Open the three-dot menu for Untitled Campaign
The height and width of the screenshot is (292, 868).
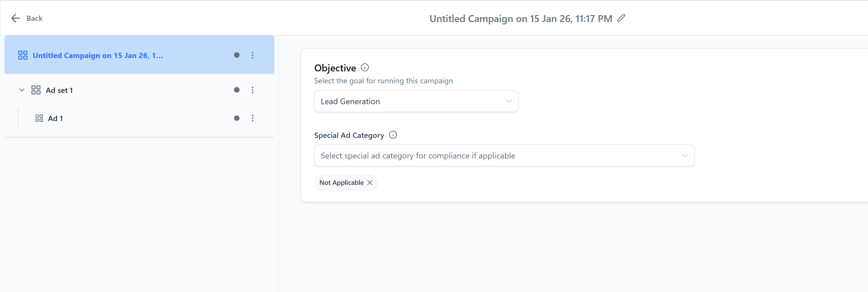coord(253,55)
